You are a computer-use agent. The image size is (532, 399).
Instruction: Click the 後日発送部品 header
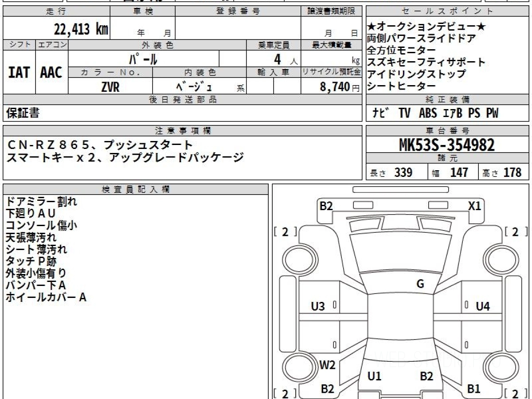[x=182, y=100]
